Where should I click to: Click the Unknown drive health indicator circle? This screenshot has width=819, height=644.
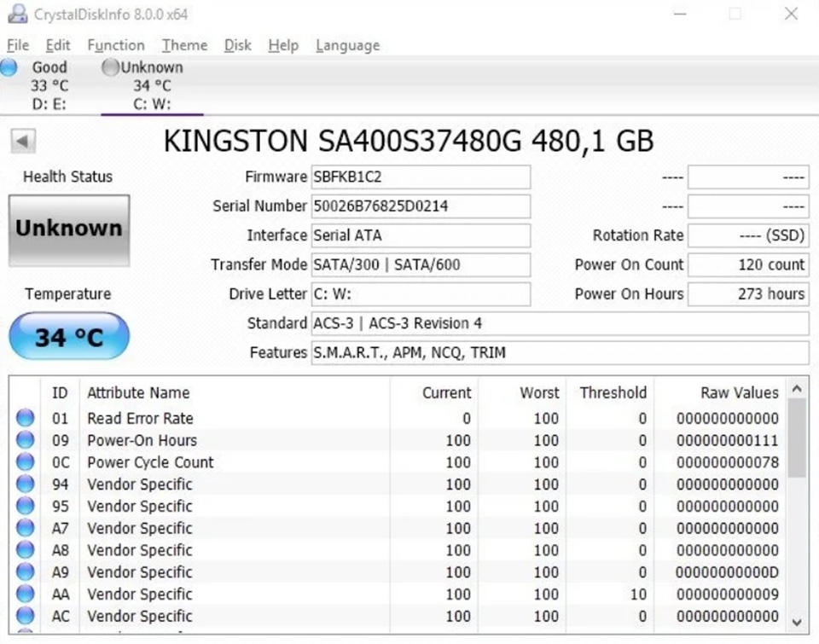coord(110,67)
